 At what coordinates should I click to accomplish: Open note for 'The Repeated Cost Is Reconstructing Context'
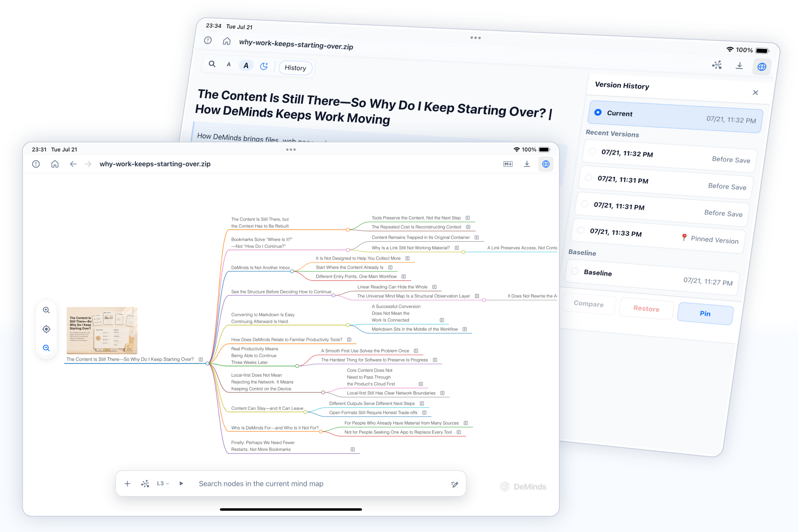coord(468,227)
